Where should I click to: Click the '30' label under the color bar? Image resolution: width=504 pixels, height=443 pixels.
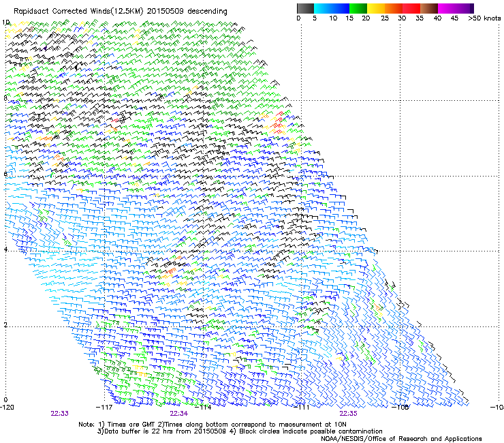(x=402, y=18)
